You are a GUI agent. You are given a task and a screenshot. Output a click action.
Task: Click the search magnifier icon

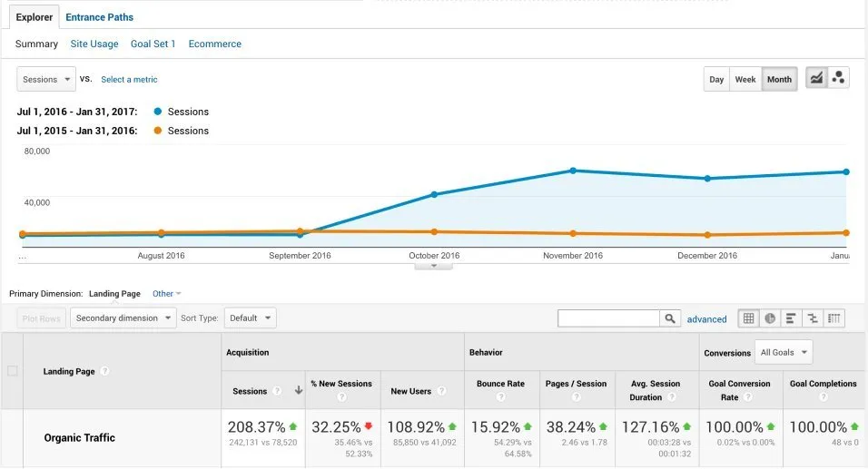(x=670, y=318)
